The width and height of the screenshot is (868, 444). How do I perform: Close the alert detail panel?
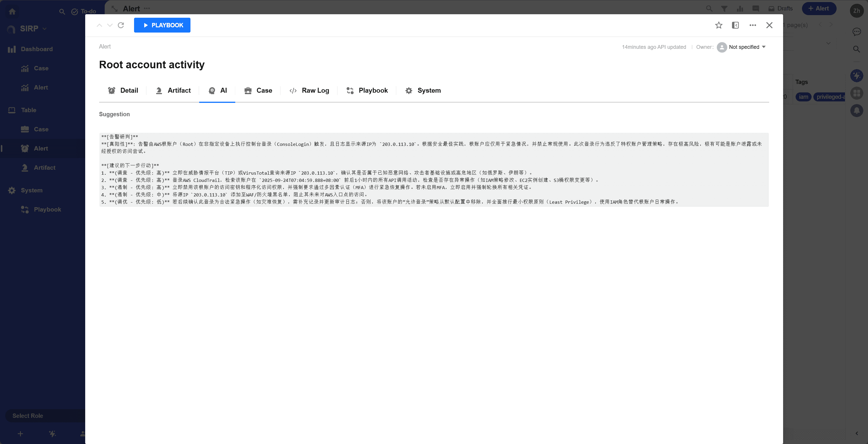tap(769, 25)
